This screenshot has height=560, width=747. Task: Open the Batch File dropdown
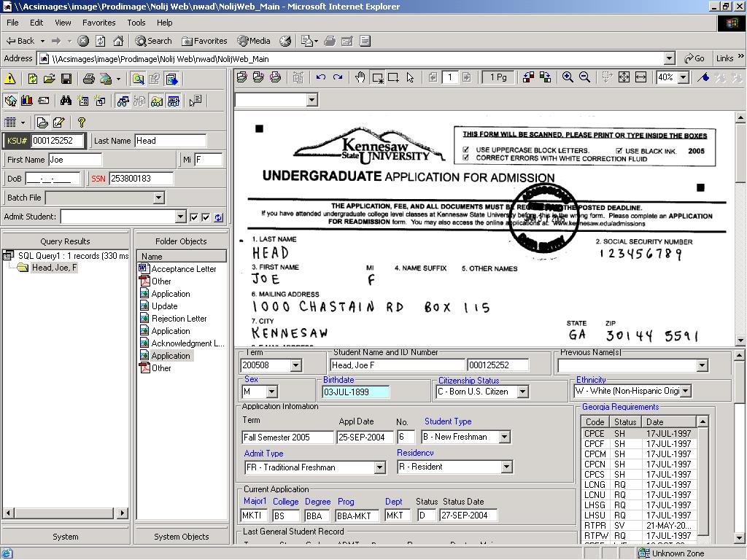tap(158, 198)
